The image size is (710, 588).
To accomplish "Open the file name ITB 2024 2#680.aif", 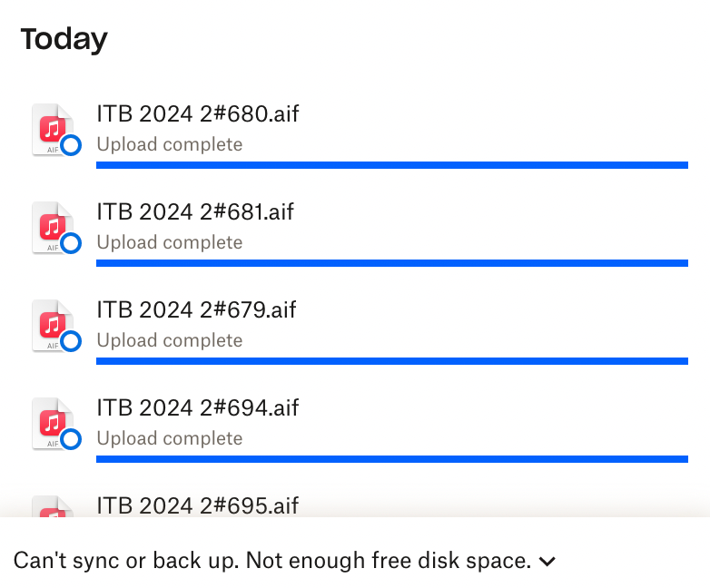I will click(197, 114).
